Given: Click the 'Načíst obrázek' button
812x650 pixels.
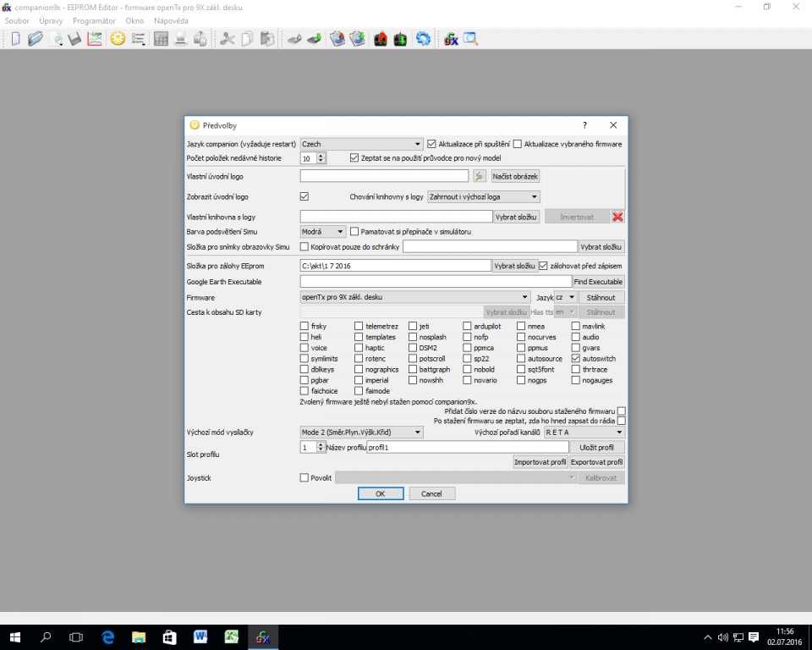Looking at the screenshot, I should click(515, 176).
